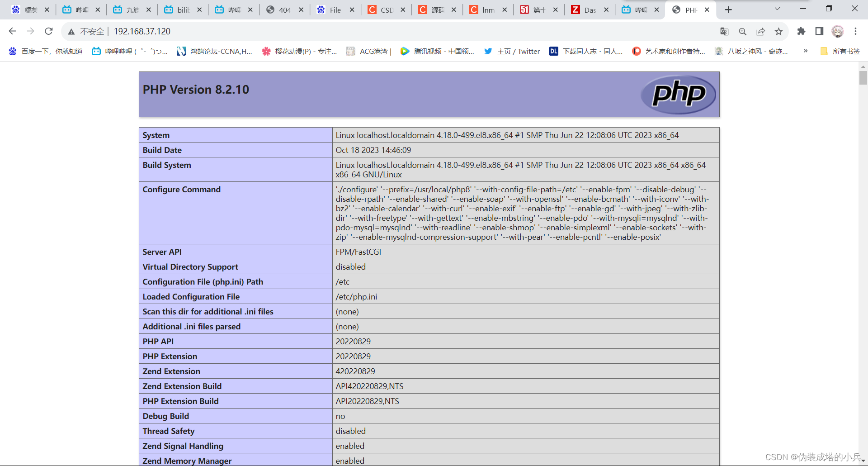The image size is (868, 466).
Task: Switch to the Das tab
Action: (590, 10)
